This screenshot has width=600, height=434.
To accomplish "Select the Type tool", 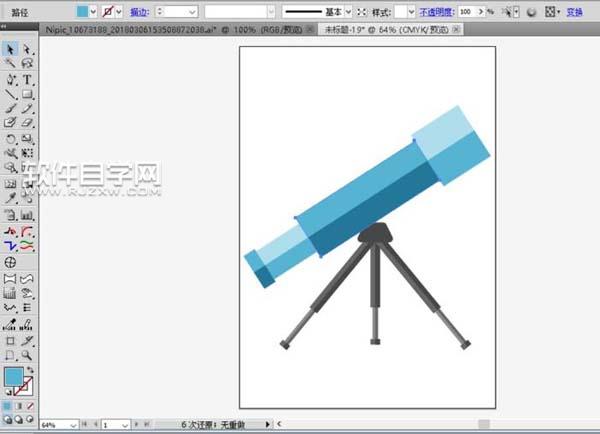I will click(x=27, y=79).
